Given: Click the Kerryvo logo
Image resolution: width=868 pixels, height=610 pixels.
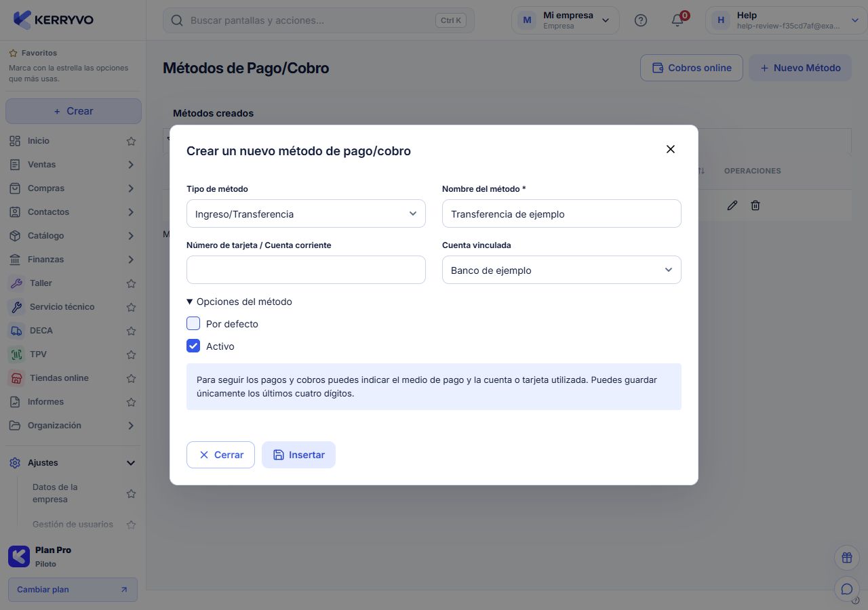Looking at the screenshot, I should coord(53,20).
